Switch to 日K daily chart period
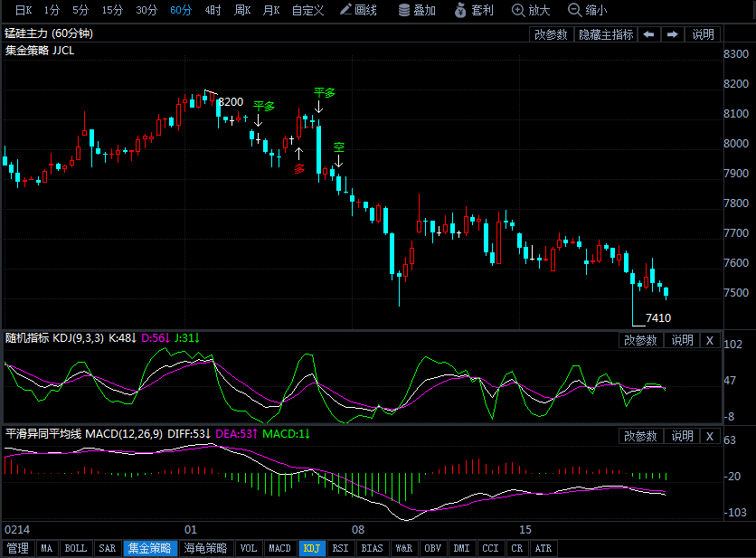The height and width of the screenshot is (558, 756). pyautogui.click(x=24, y=10)
